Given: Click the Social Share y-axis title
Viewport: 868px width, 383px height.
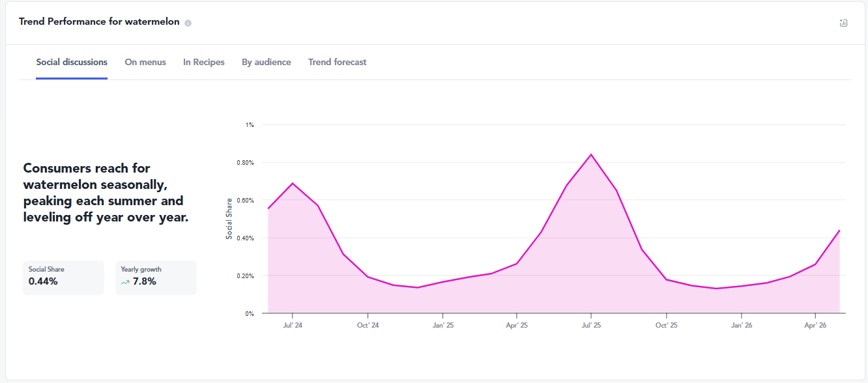Looking at the screenshot, I should (229, 219).
